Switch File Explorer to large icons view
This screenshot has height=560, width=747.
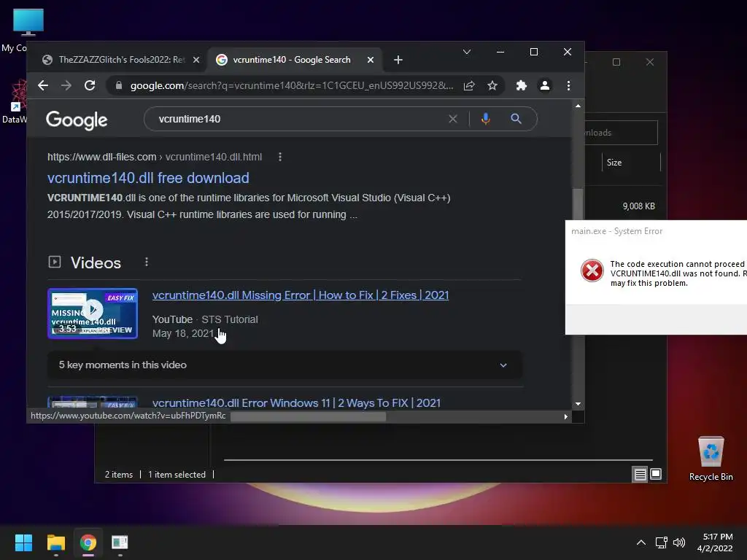pyautogui.click(x=656, y=474)
